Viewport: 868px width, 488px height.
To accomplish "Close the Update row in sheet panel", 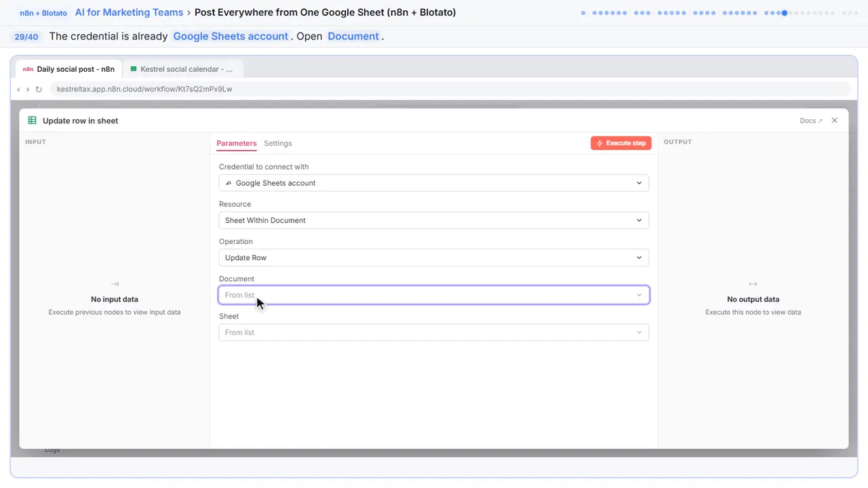I will (x=835, y=121).
